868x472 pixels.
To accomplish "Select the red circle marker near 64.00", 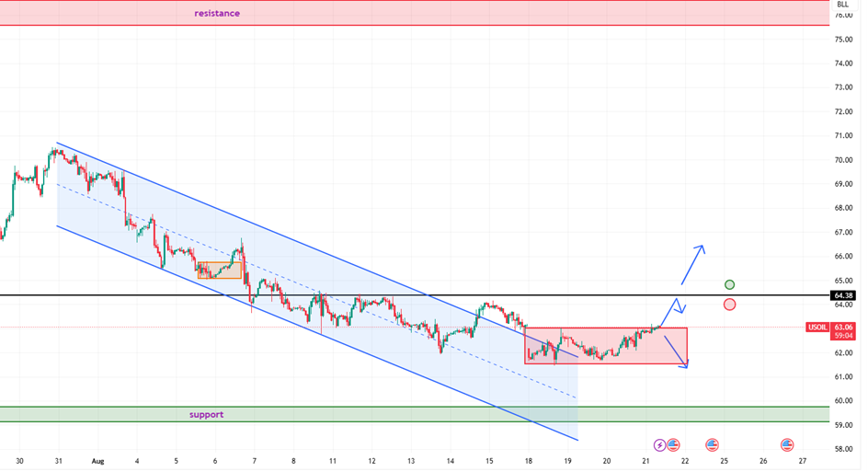I will point(729,305).
